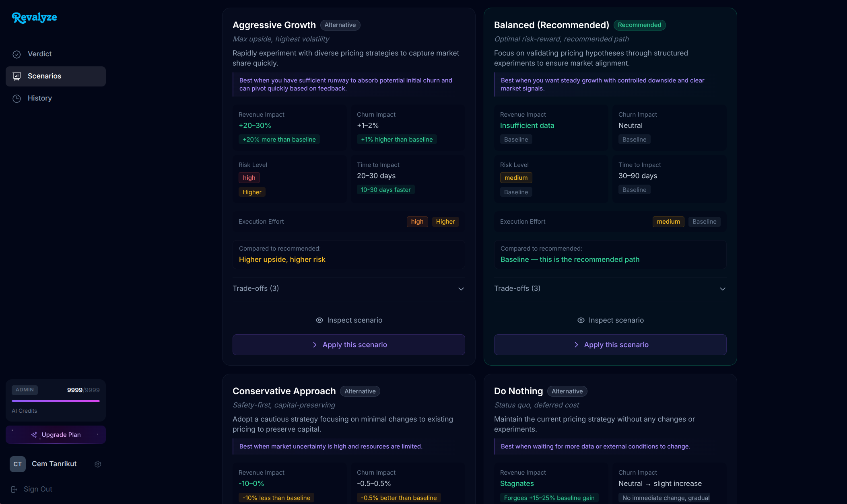Click the Sign Out door icon

14,490
